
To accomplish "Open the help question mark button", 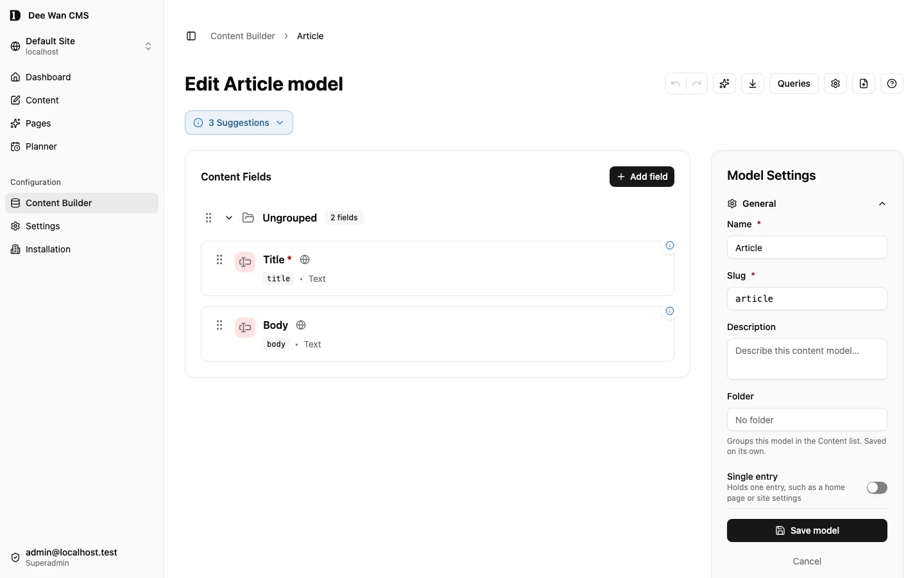I will click(x=892, y=83).
